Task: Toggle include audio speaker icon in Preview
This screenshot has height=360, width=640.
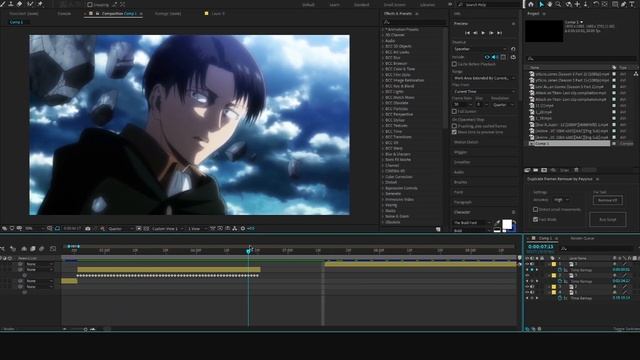Action: [495, 57]
